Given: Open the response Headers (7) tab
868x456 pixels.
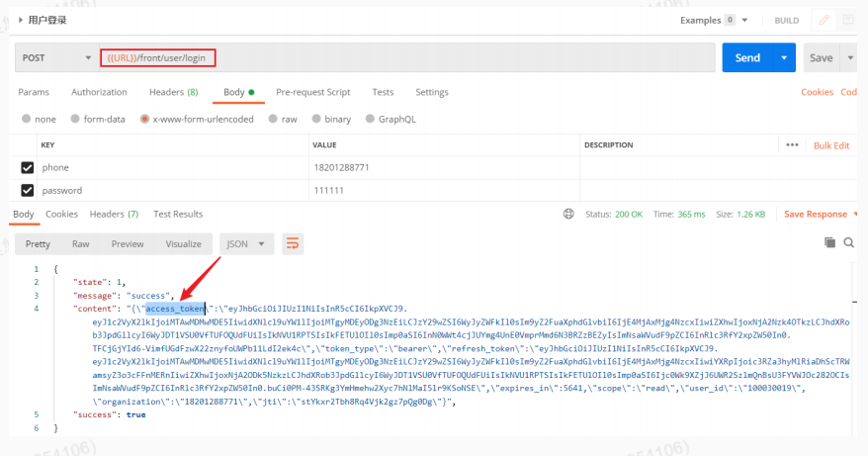Looking at the screenshot, I should 114,214.
